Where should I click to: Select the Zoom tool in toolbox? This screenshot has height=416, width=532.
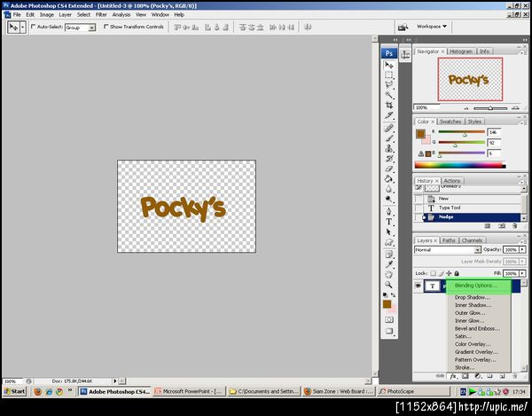pos(389,285)
